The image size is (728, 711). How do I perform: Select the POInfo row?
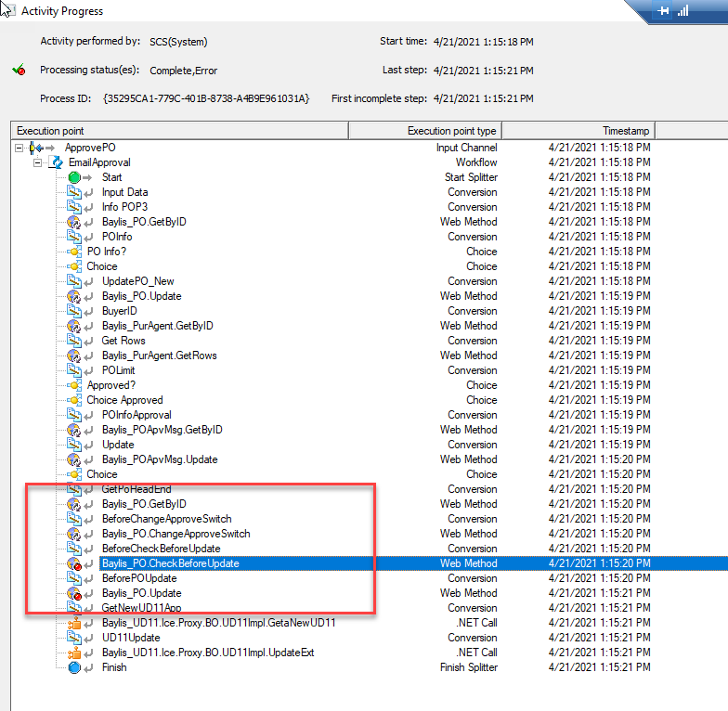[370, 237]
